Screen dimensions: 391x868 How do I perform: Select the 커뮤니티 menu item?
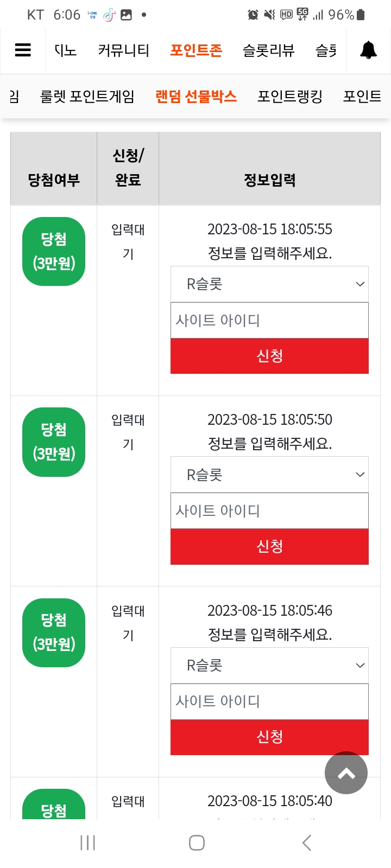123,50
